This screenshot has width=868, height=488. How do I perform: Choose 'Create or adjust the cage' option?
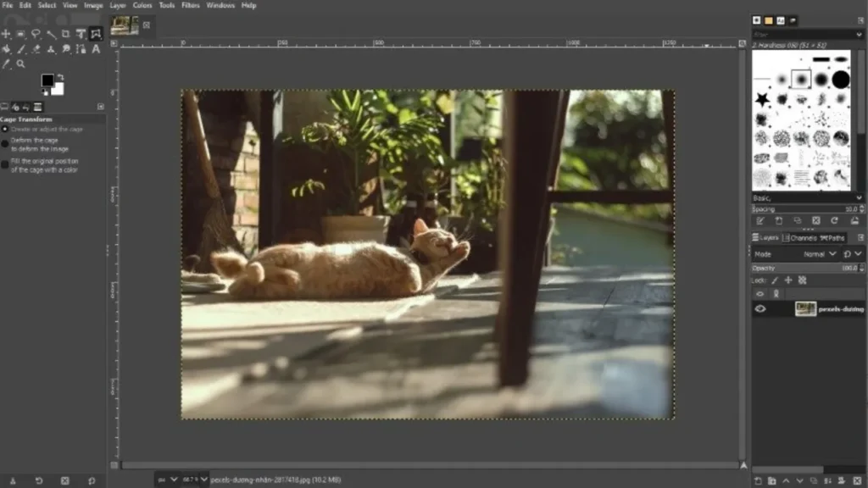pyautogui.click(x=5, y=130)
